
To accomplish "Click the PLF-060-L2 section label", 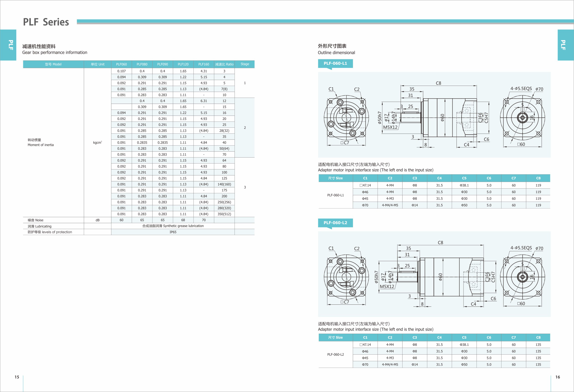I will (x=335, y=223).
